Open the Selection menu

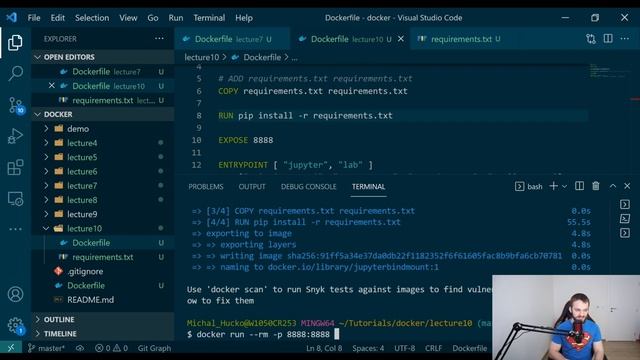point(92,18)
